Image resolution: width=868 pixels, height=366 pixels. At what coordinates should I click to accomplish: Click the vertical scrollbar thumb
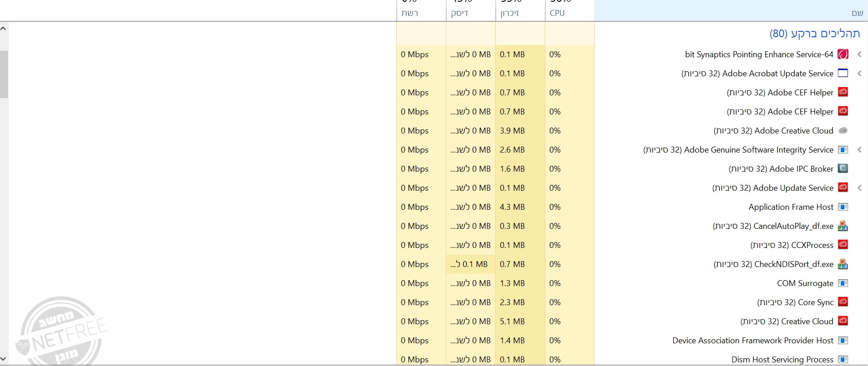click(x=4, y=74)
